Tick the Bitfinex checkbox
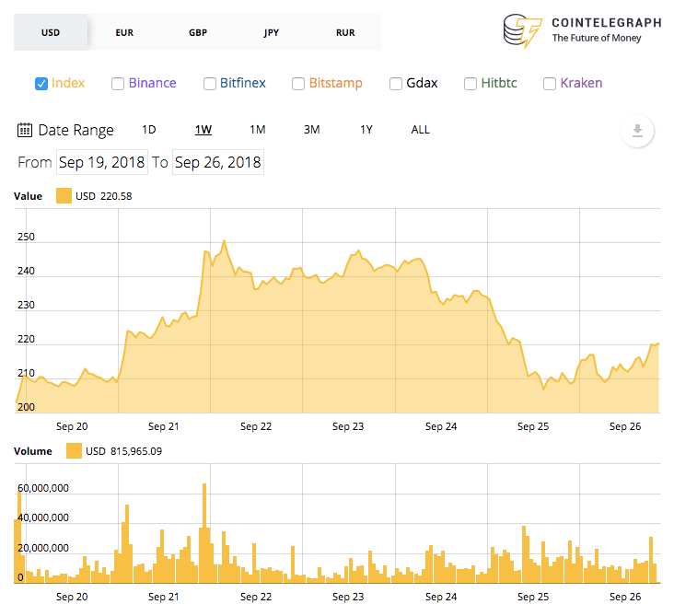The width and height of the screenshot is (674, 616). pos(210,84)
